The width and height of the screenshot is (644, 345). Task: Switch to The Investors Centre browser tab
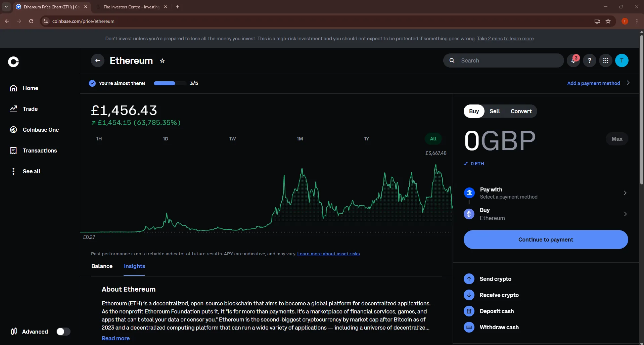click(x=131, y=7)
